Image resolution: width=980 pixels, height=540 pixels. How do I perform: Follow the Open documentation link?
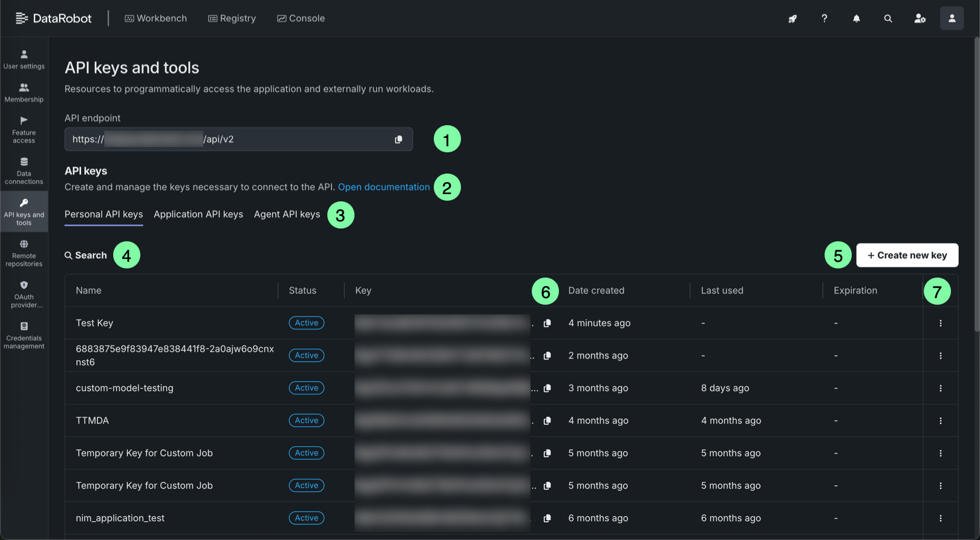[384, 187]
